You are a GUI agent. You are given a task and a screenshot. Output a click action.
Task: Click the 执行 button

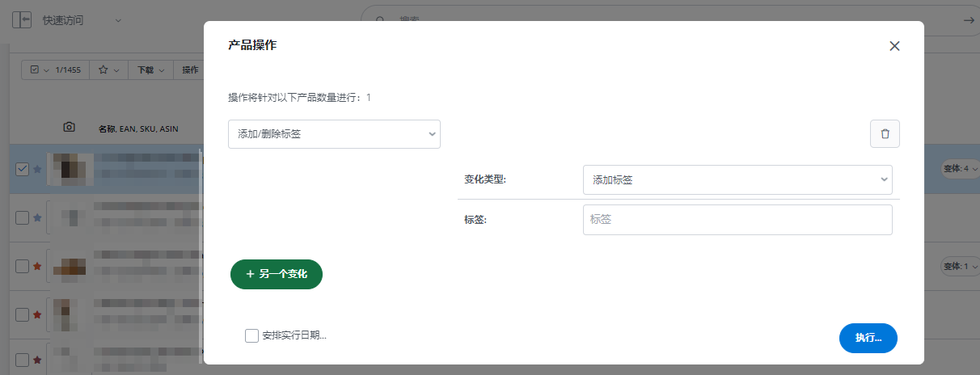click(868, 338)
